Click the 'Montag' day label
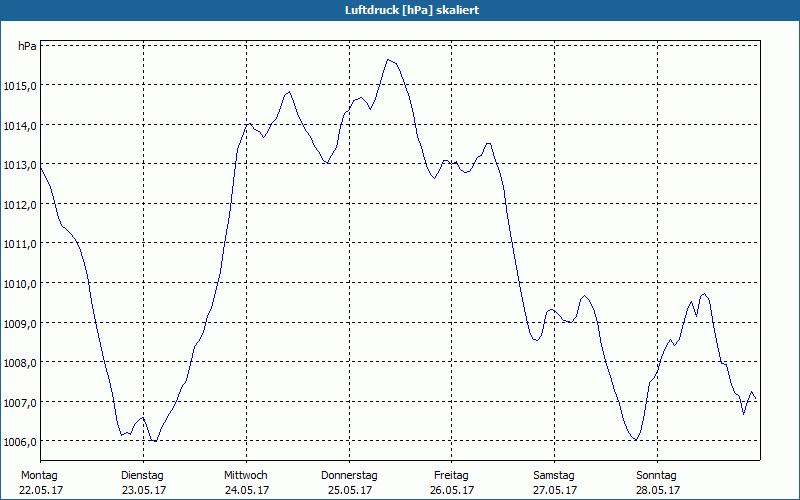The width and height of the screenshot is (800, 500). (x=39, y=476)
